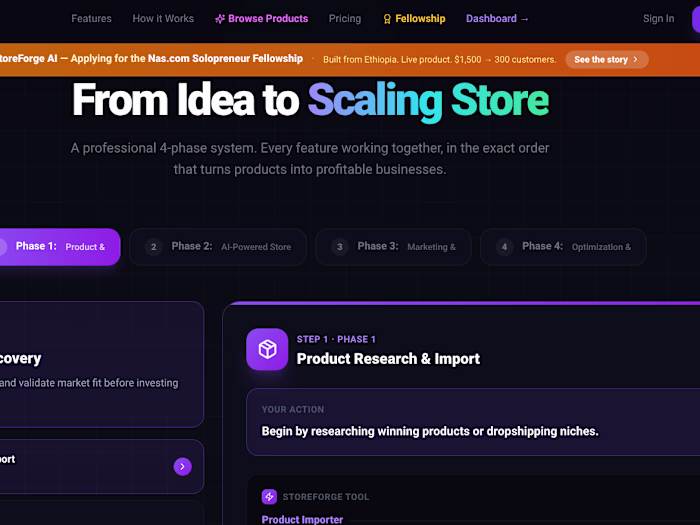
Task: Click Sign In
Action: (x=658, y=19)
